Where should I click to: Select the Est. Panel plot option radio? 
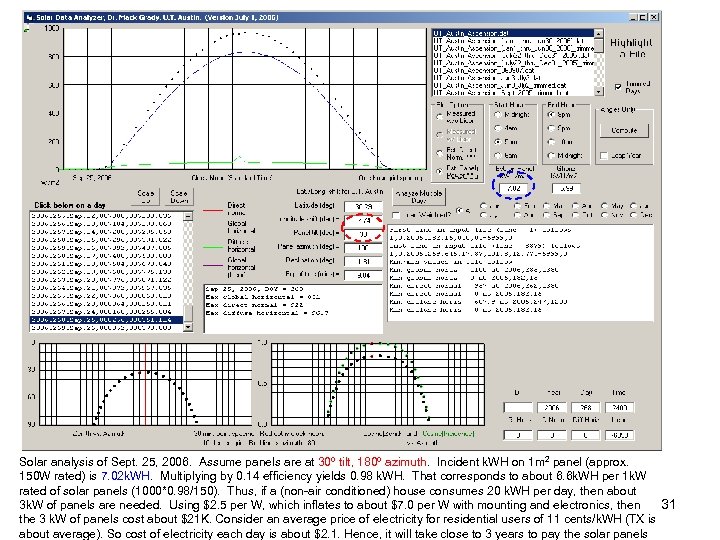tap(439, 171)
